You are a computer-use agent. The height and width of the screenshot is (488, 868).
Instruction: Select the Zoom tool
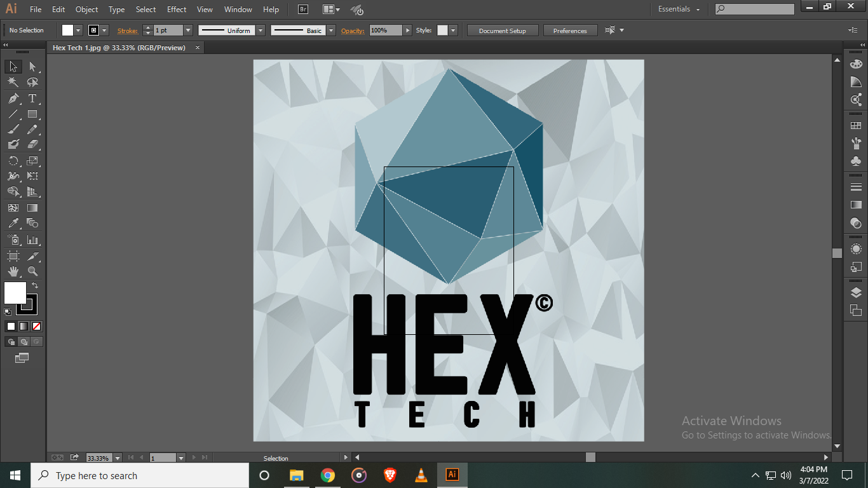click(32, 271)
